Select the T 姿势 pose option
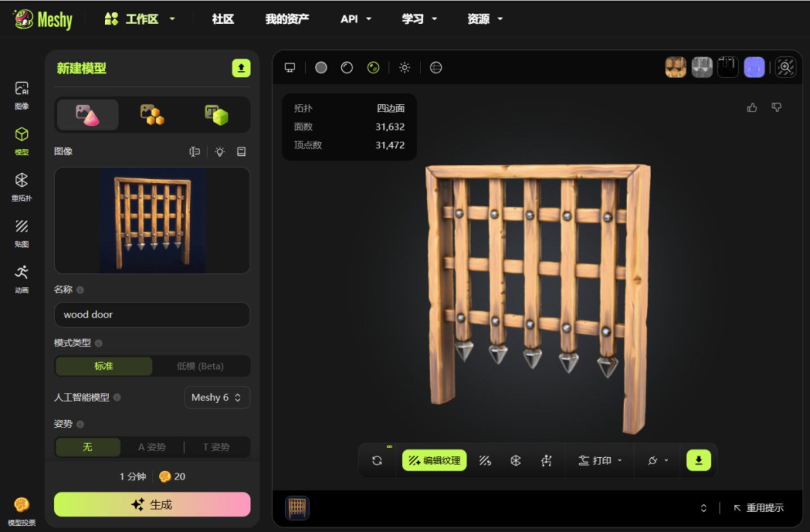Screen dimensions: 810x532 point(217,447)
